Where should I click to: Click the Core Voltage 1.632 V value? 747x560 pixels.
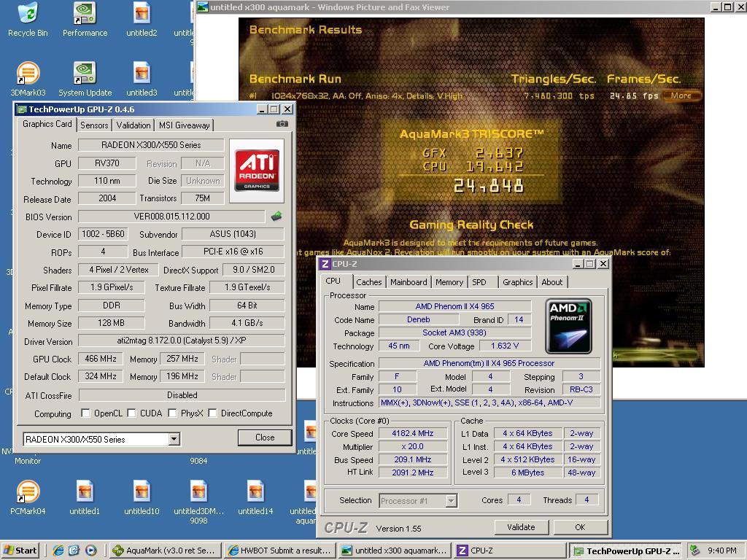click(505, 346)
